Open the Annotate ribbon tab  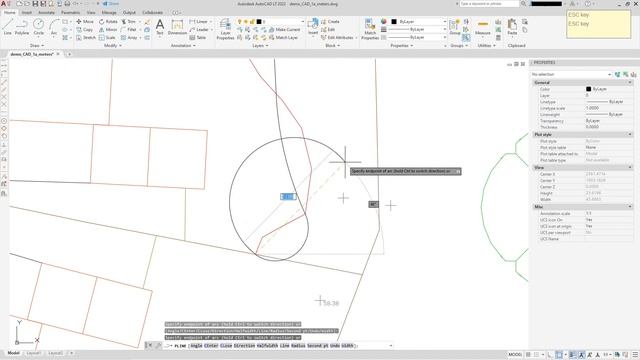click(x=46, y=13)
